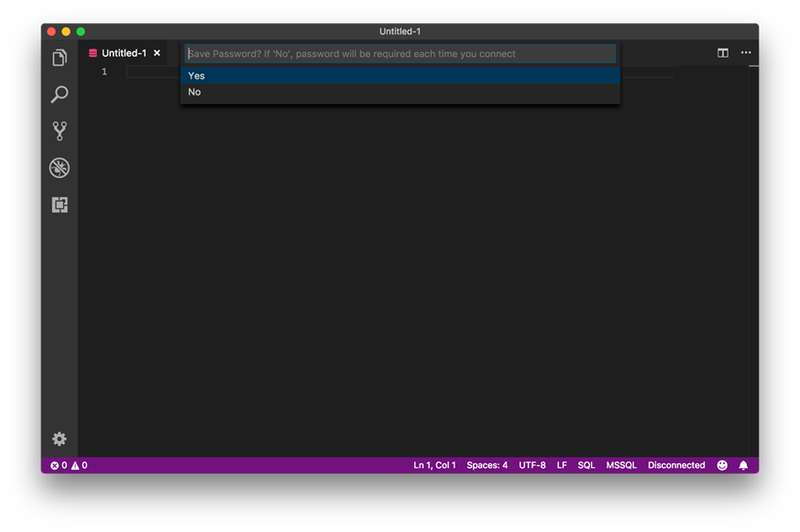Open the Source Control branch icon

click(60, 131)
